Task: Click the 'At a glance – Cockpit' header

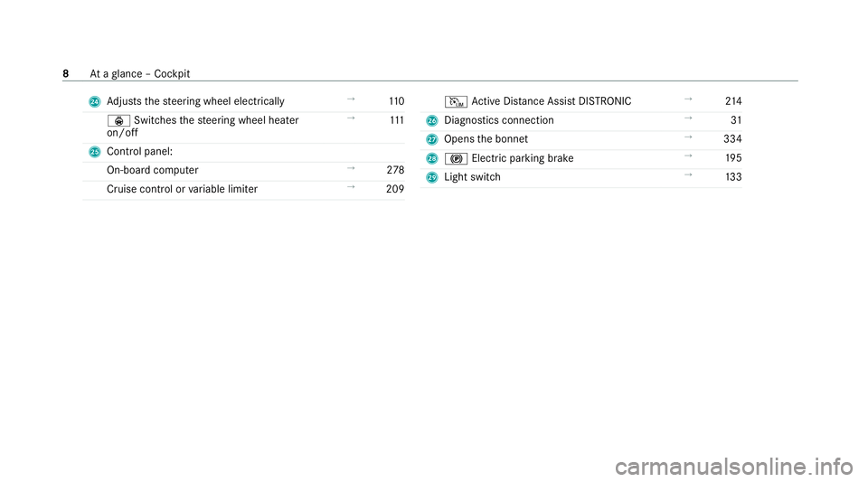Action: click(140, 73)
